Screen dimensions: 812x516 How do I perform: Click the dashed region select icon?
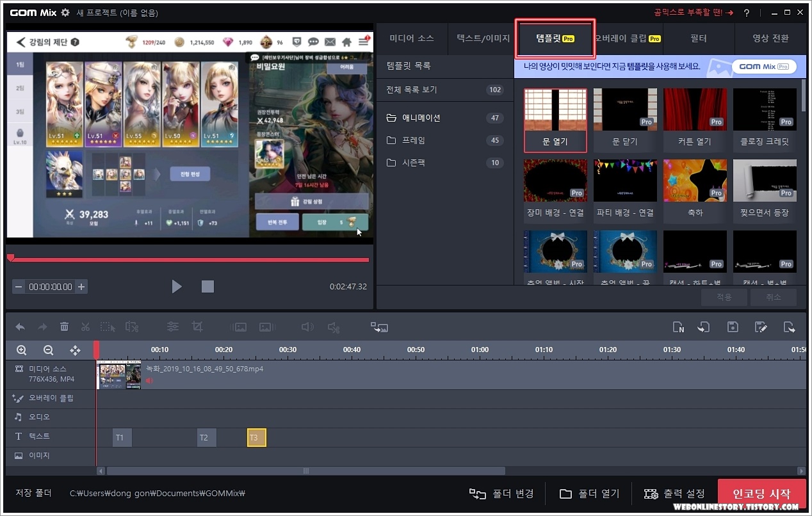click(x=108, y=327)
